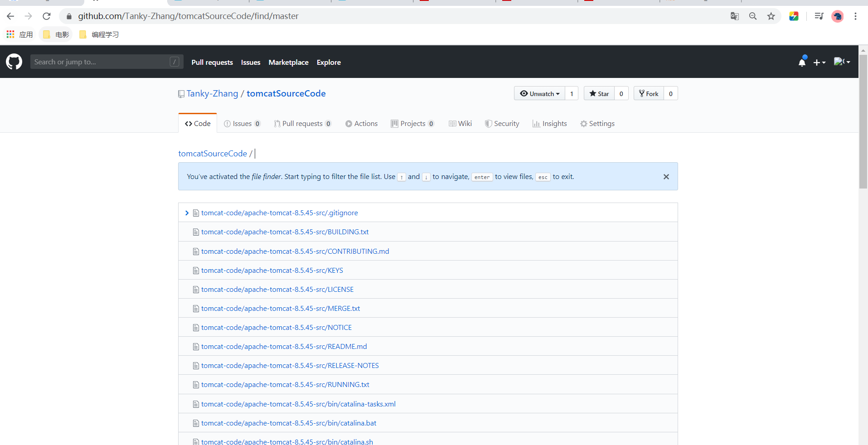Viewport: 868px width, 445px height.
Task: Focus the Search or jump to field
Action: coord(107,62)
